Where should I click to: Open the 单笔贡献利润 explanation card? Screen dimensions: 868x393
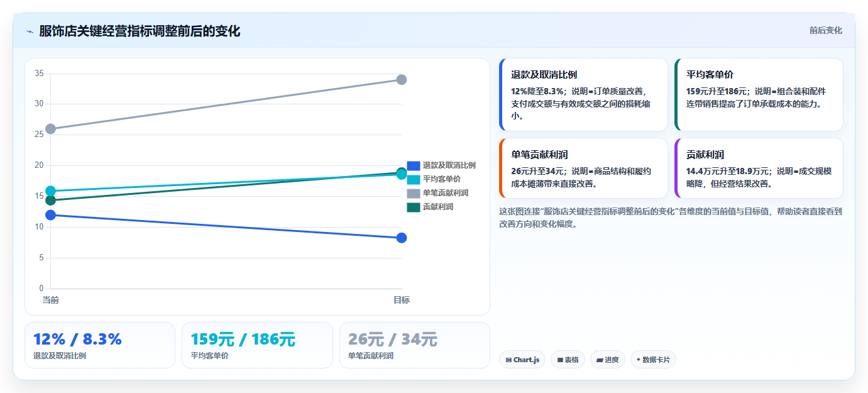(x=583, y=169)
